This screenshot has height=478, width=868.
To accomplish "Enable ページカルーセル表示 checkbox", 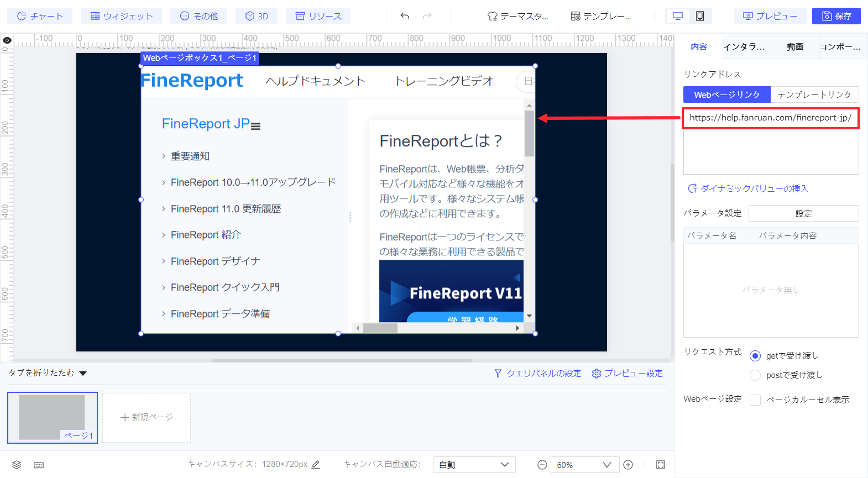I will click(x=755, y=400).
